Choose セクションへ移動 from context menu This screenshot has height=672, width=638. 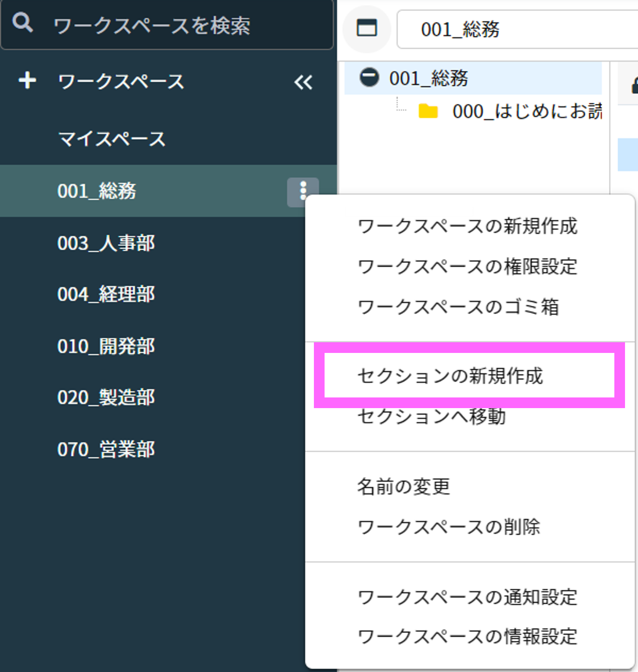(431, 417)
